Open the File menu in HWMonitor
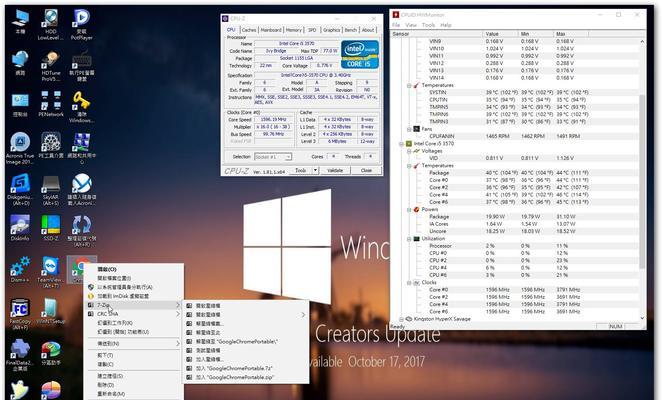Image resolution: width=662 pixels, height=400 pixels. click(396, 25)
